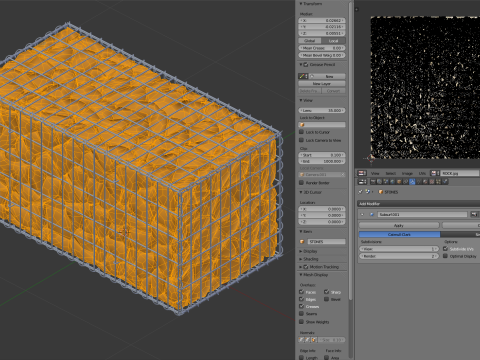Screen dimensions: 480x360
Task: Click the pin icon beside STONES breadcrumb
Action: tap(360, 192)
